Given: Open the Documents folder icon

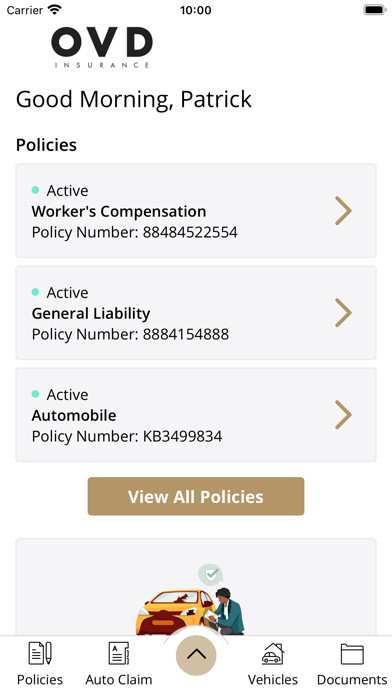Looking at the screenshot, I should (352, 654).
